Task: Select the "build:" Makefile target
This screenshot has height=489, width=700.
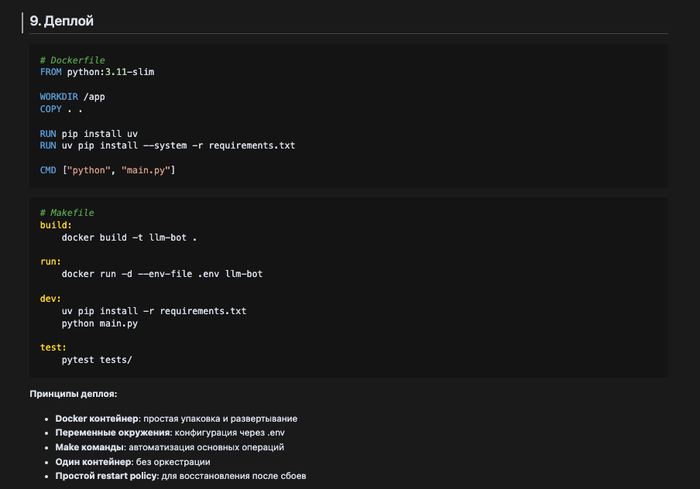Action: 56,226
